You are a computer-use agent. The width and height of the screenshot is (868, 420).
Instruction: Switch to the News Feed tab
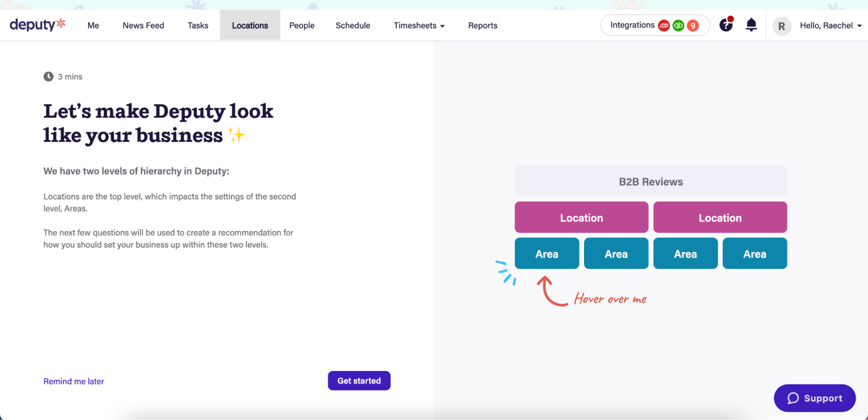143,26
